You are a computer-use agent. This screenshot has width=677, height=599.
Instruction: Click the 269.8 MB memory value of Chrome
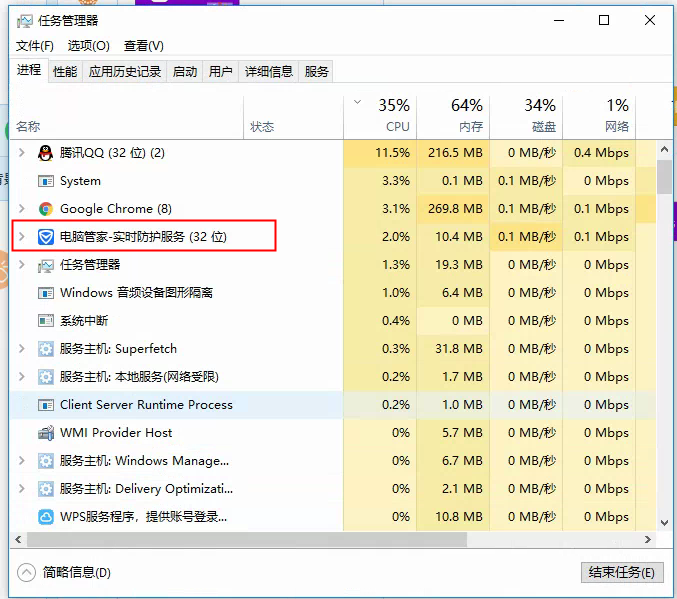click(455, 209)
